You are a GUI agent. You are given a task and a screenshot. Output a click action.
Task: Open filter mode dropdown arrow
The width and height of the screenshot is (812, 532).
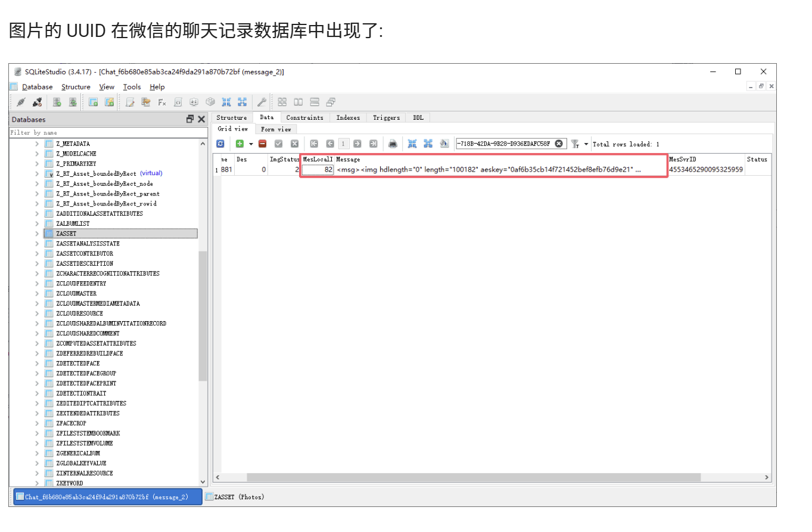click(586, 144)
